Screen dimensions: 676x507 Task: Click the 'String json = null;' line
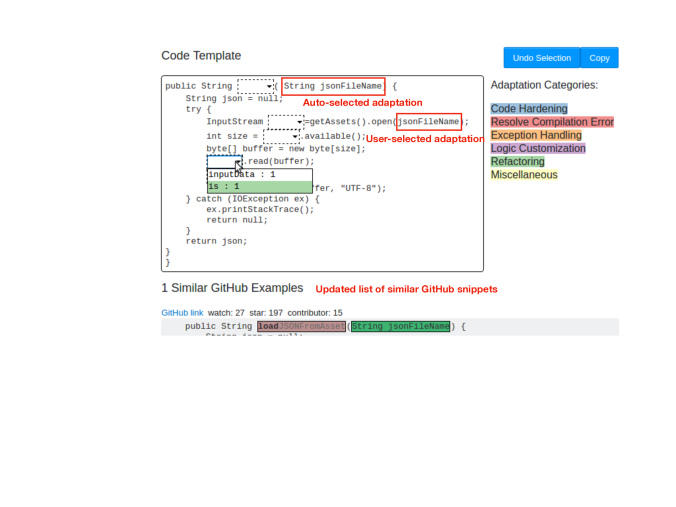coord(234,99)
